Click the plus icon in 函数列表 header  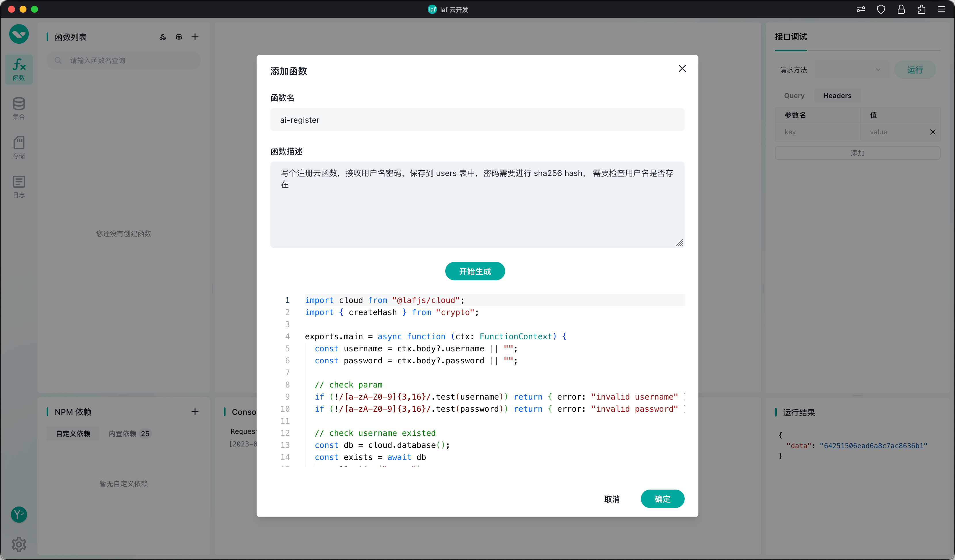point(195,37)
